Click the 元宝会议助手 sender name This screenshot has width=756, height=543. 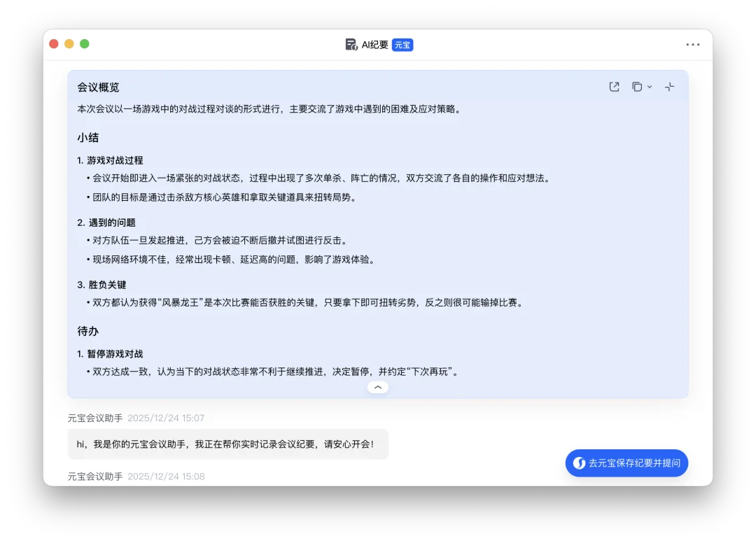94,418
